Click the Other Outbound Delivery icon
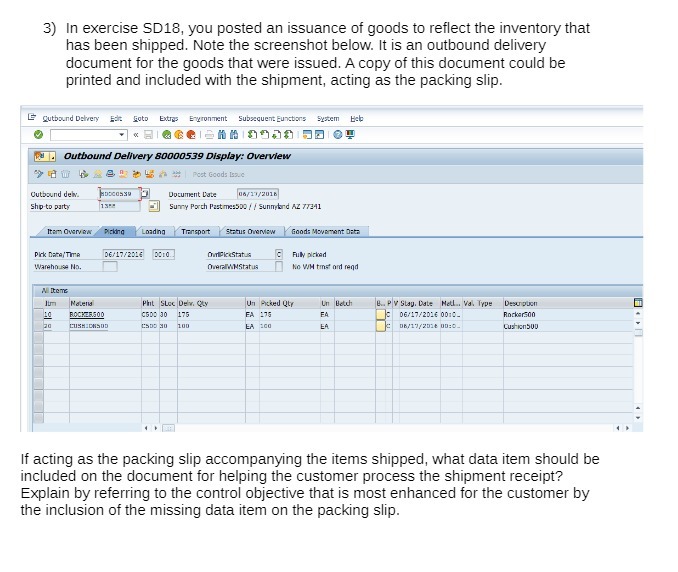678x572 pixels. (x=52, y=174)
